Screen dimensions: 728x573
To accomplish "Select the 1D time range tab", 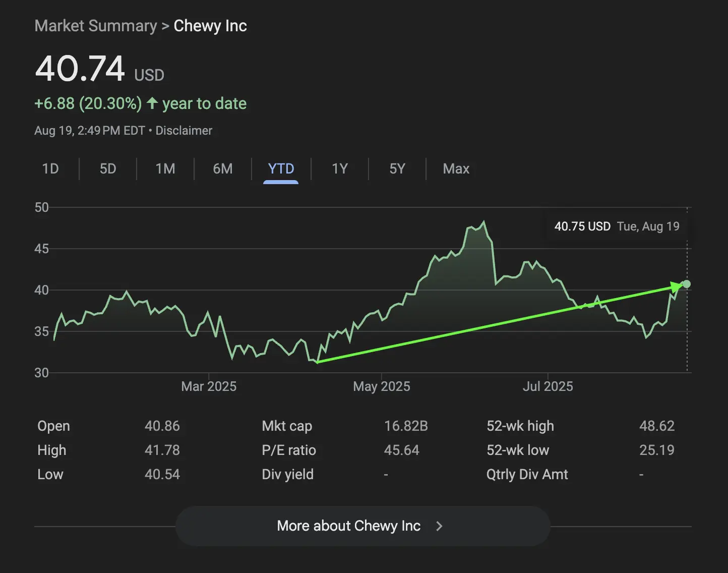I will tap(50, 168).
